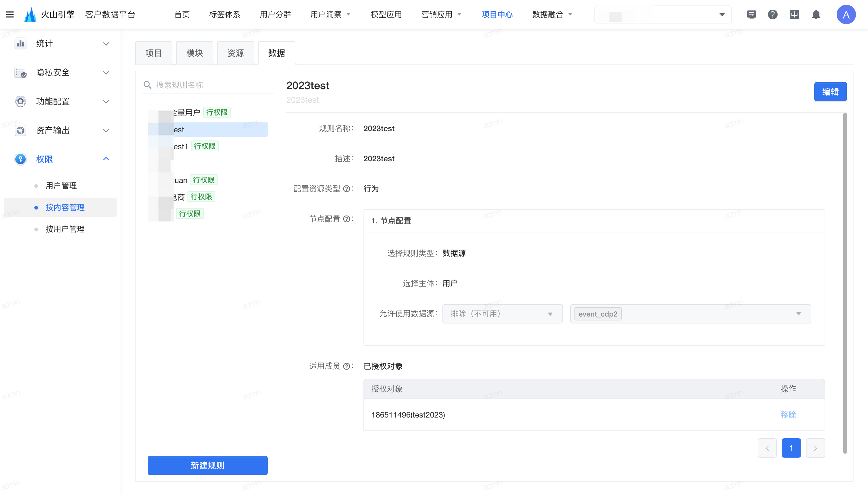Go to next page arrow

[x=815, y=448]
